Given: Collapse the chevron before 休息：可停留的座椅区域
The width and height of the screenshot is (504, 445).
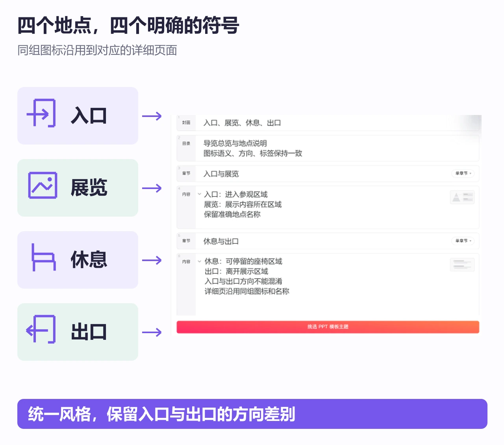Looking at the screenshot, I should coord(199,261).
